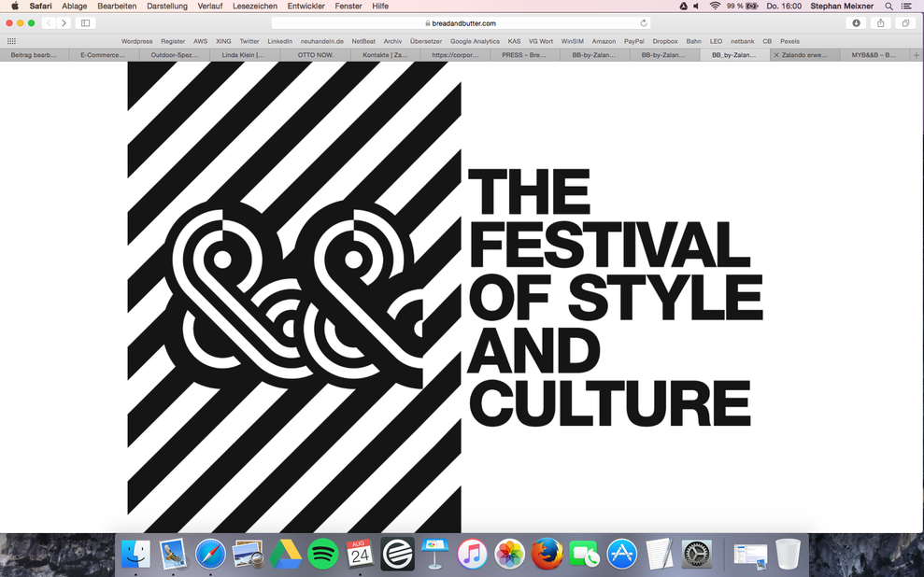This screenshot has height=577, width=924.
Task: Open the Übersetzer bookmark
Action: point(426,41)
